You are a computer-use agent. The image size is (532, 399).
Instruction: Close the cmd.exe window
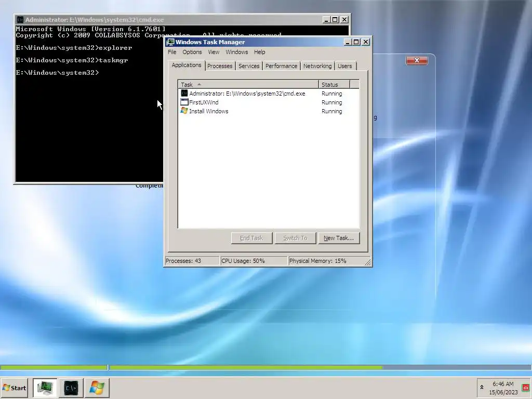344,20
